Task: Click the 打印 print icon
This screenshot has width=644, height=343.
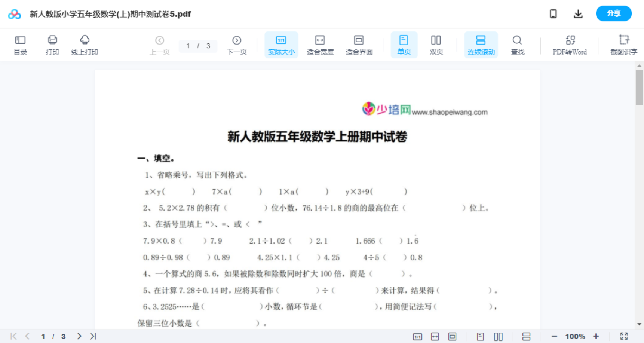Action: pyautogui.click(x=52, y=45)
